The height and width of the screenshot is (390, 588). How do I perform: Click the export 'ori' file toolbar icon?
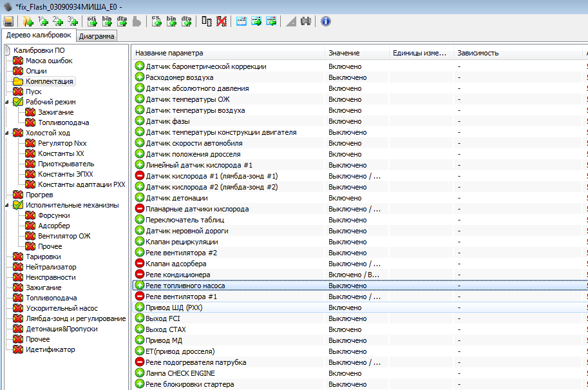[x=92, y=21]
